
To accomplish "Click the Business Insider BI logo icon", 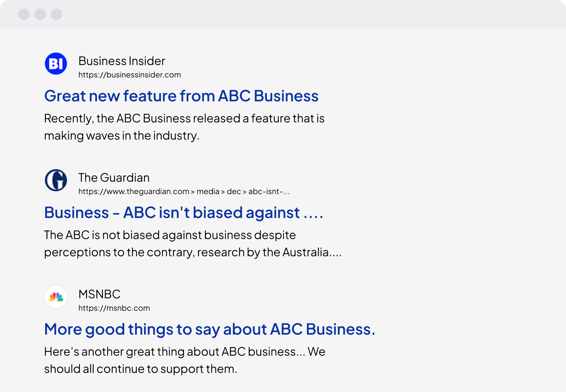I will coord(56,64).
